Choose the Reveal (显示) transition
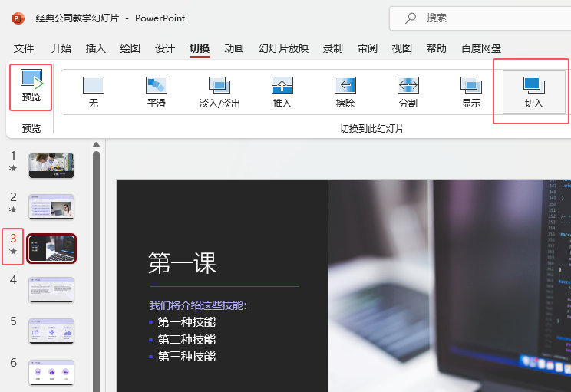This screenshot has width=571, height=392. click(471, 92)
